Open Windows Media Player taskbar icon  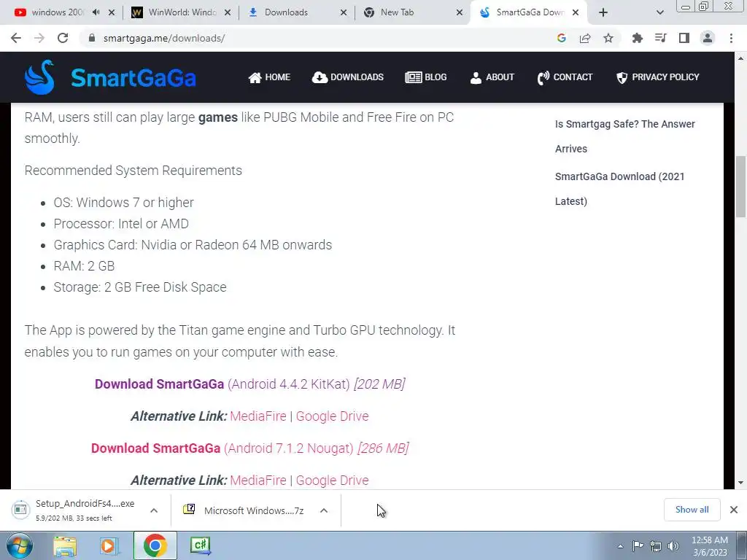[x=109, y=545]
